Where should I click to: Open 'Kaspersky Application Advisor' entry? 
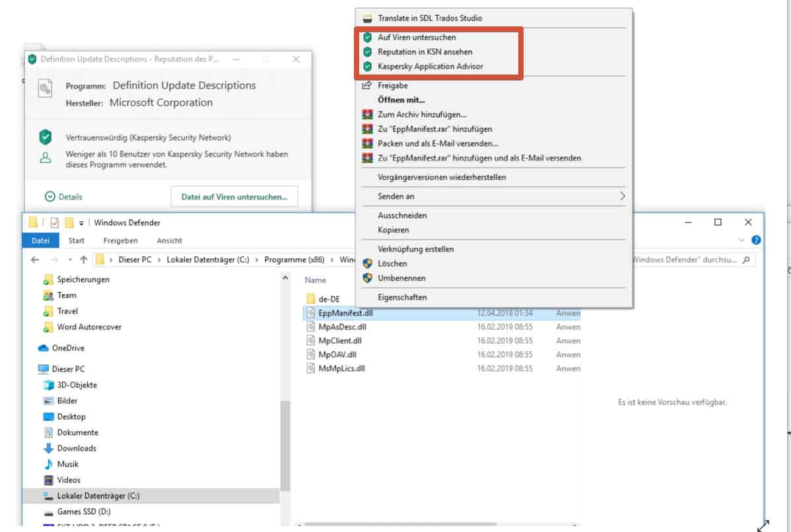point(430,67)
